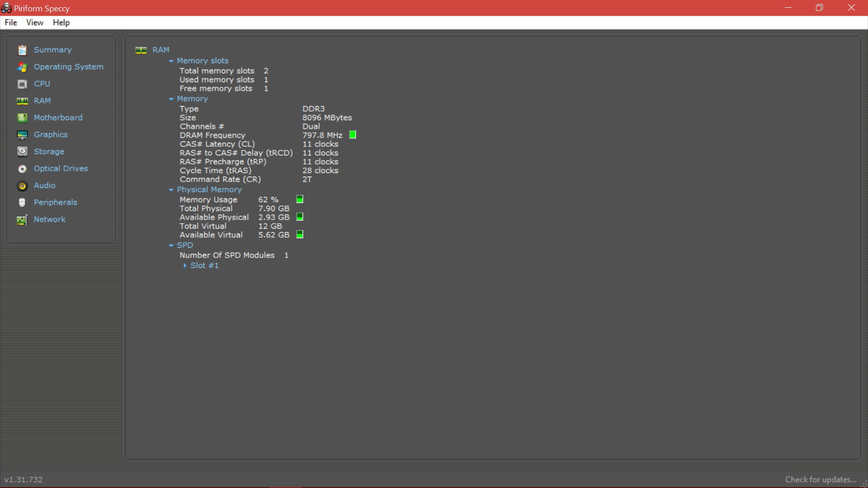The height and width of the screenshot is (488, 868).
Task: Click the Summary clipboard icon in sidebar
Action: tap(22, 50)
